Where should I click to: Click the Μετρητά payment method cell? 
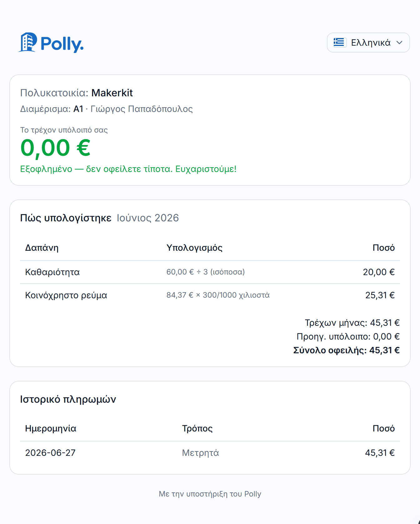pyautogui.click(x=200, y=453)
